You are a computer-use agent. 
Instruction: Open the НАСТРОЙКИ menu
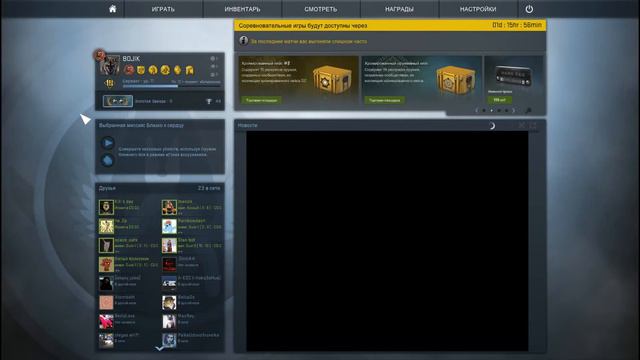coord(478,9)
